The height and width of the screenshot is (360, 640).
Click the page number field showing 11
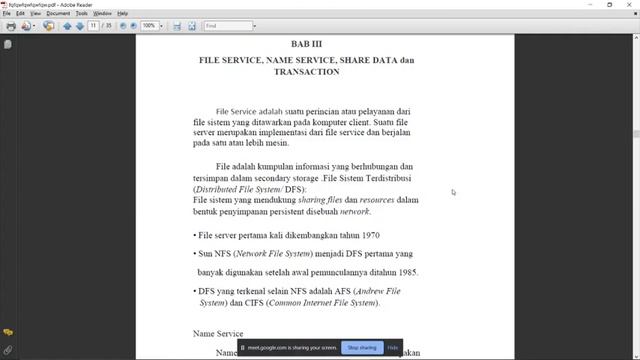coord(93,26)
